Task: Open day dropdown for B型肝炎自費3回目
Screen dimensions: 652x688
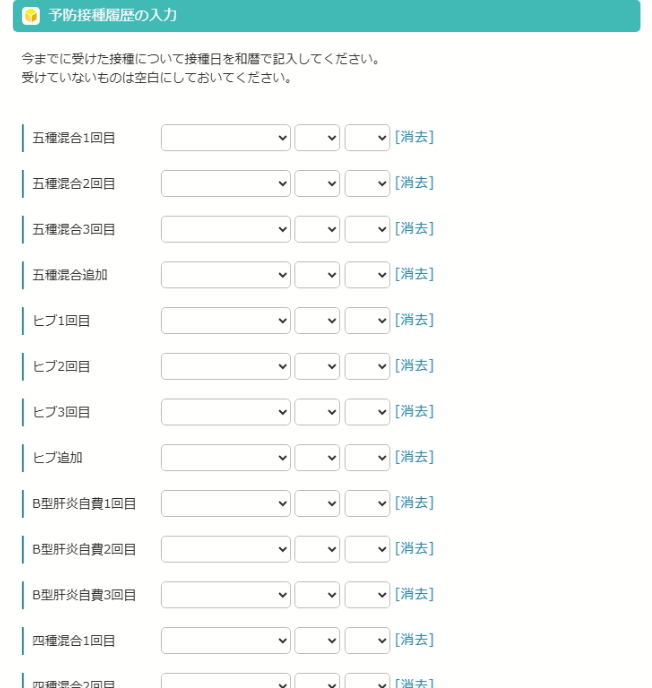Action: 367,595
